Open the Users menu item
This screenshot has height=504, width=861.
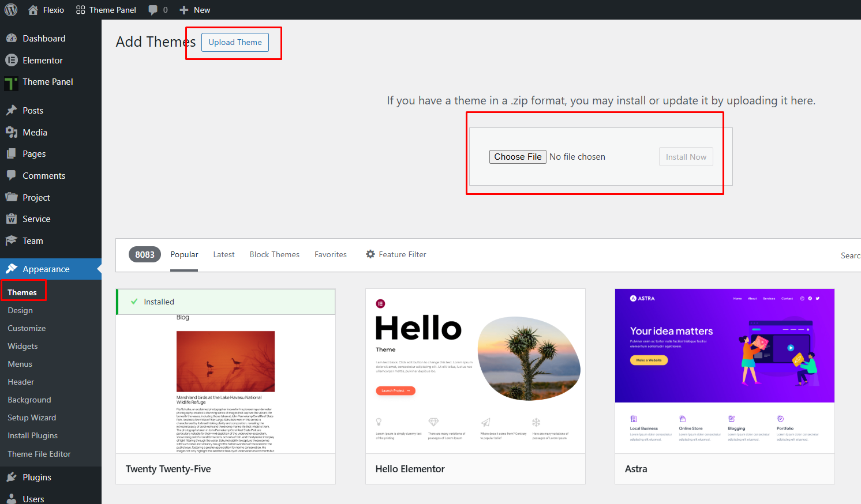(33, 499)
